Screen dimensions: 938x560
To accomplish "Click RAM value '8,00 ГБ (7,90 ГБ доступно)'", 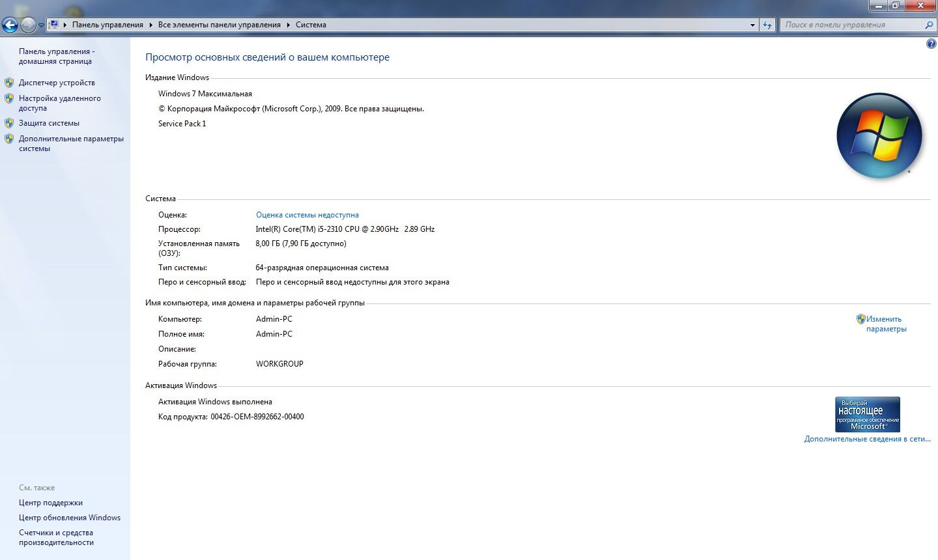I will (301, 244).
